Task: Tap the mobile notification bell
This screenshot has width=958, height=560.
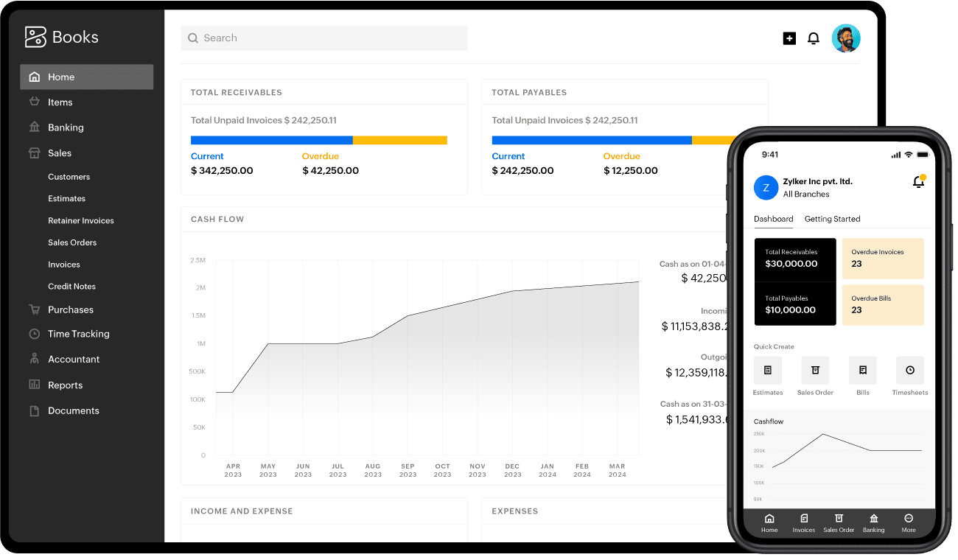Action: pos(918,181)
